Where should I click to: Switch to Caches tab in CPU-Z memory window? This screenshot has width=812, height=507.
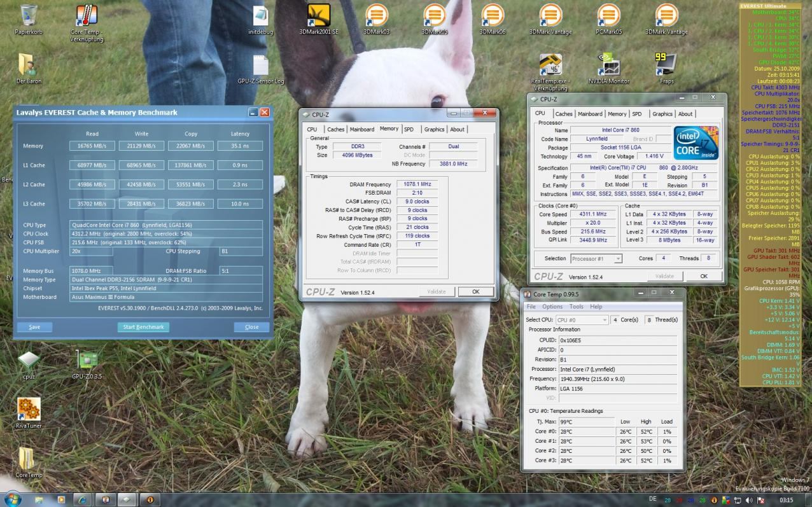(335, 129)
